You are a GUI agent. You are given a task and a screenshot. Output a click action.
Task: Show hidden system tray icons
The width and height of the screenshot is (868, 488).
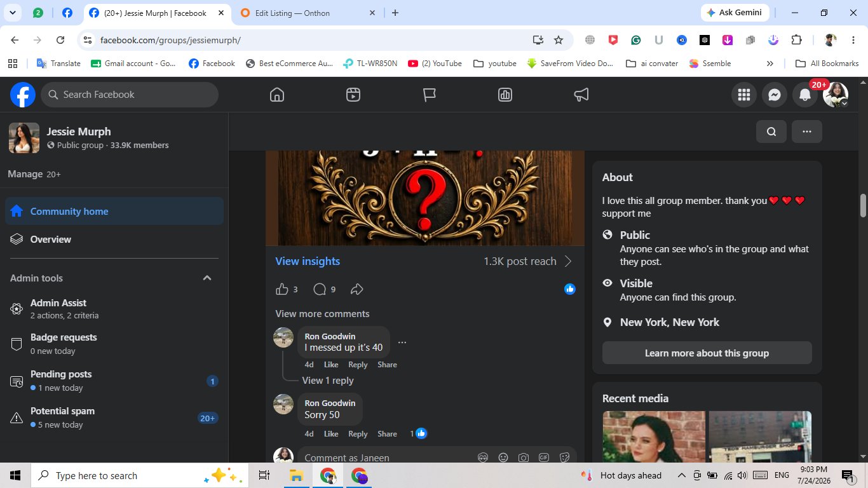(682, 475)
